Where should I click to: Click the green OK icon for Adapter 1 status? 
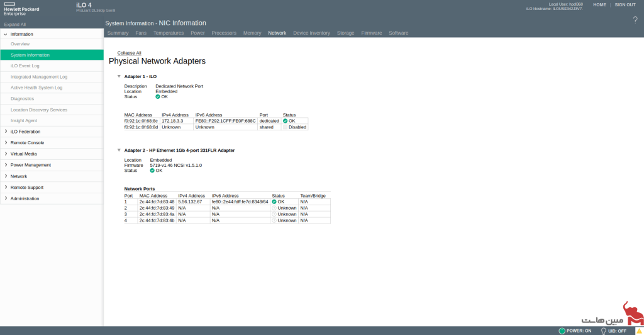(x=158, y=97)
